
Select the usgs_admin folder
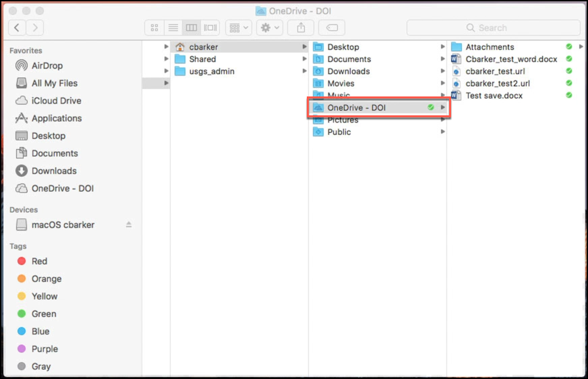tap(239, 71)
